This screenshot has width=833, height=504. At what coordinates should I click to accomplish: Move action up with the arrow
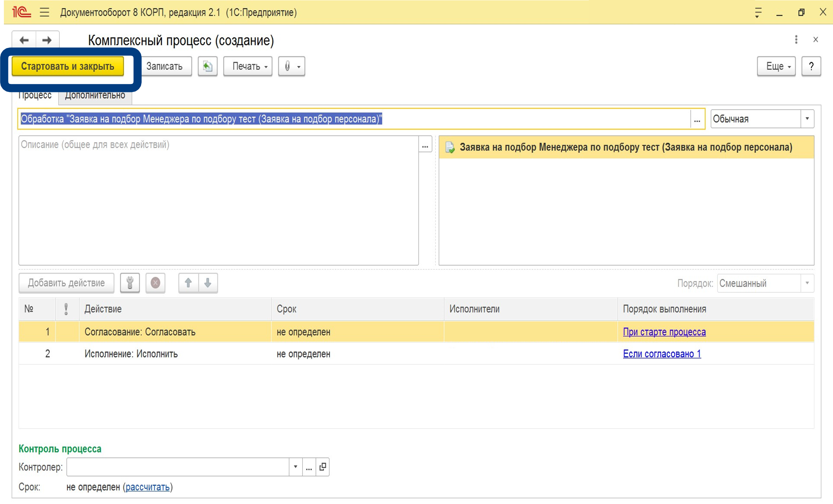coord(188,283)
